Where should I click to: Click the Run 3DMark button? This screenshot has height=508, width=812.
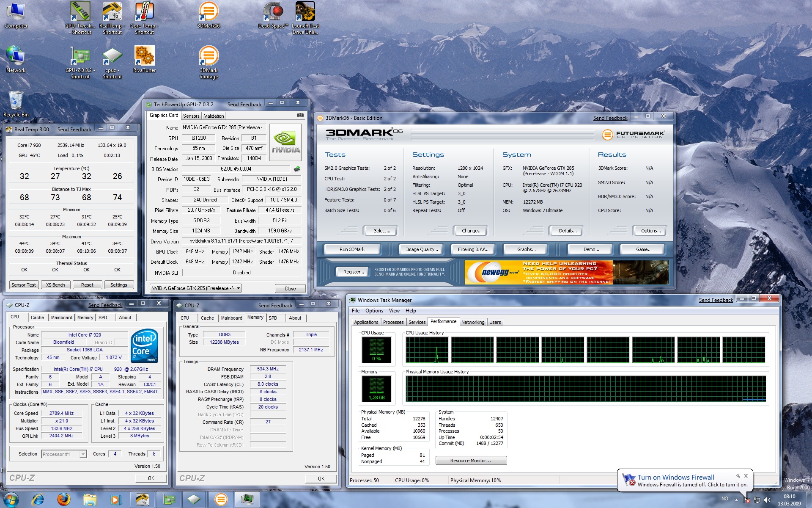tap(352, 249)
